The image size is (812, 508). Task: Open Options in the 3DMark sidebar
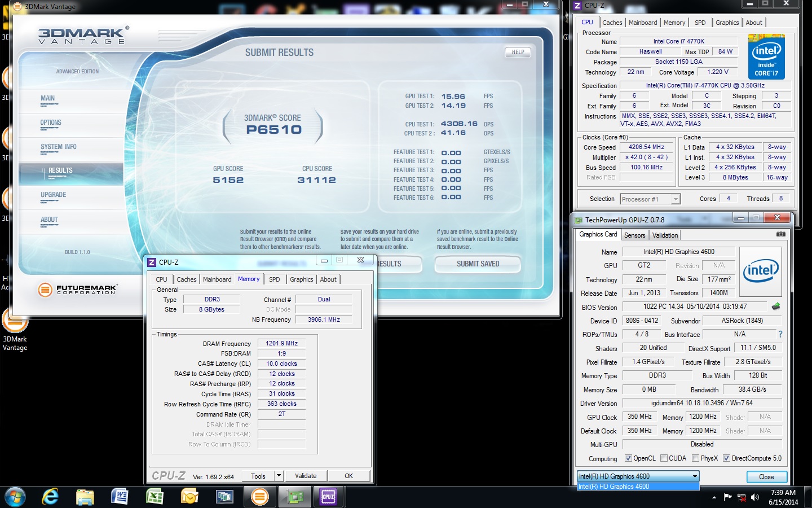tap(71, 125)
